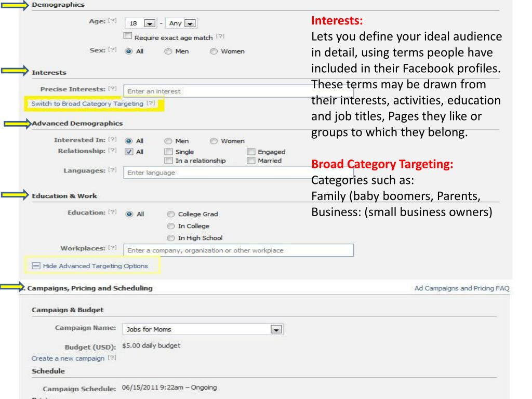Viewport: 532px width, 399px height.
Task: Uncheck the All relationship checkbox
Action: tap(129, 152)
